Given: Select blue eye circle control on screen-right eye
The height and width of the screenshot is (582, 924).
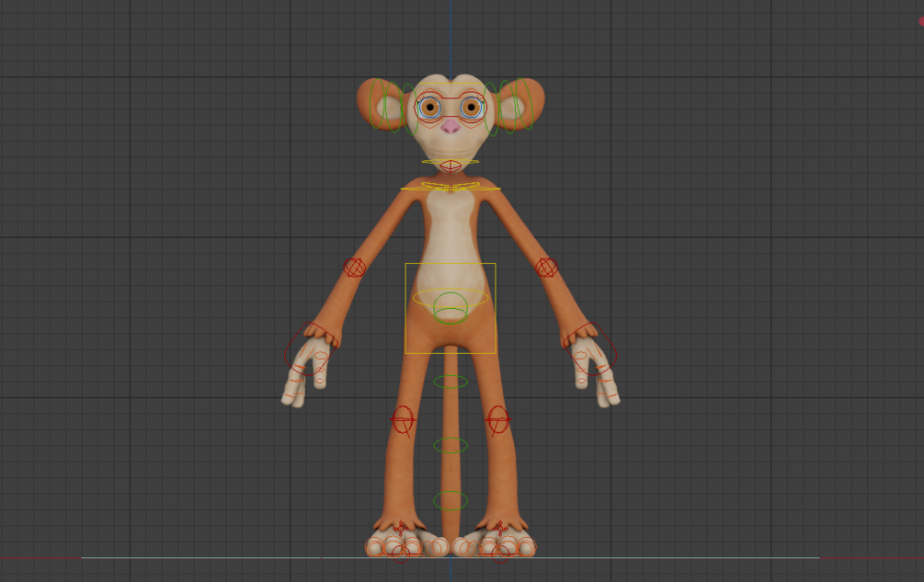Looking at the screenshot, I should tap(472, 108).
